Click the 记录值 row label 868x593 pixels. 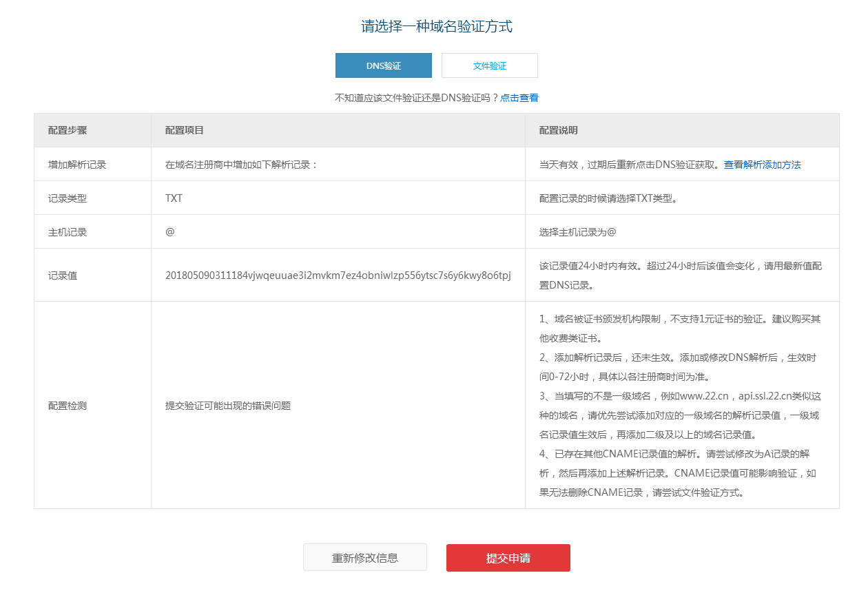(54, 275)
